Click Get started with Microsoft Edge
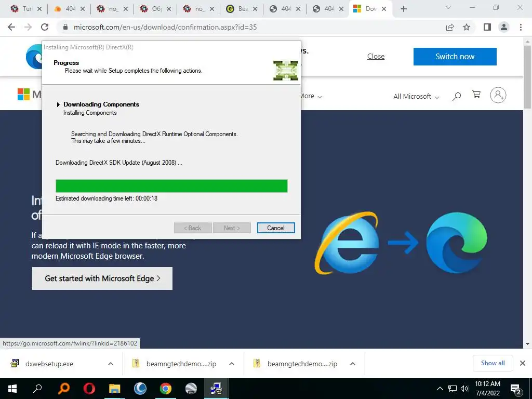The height and width of the screenshot is (399, 532). click(102, 278)
